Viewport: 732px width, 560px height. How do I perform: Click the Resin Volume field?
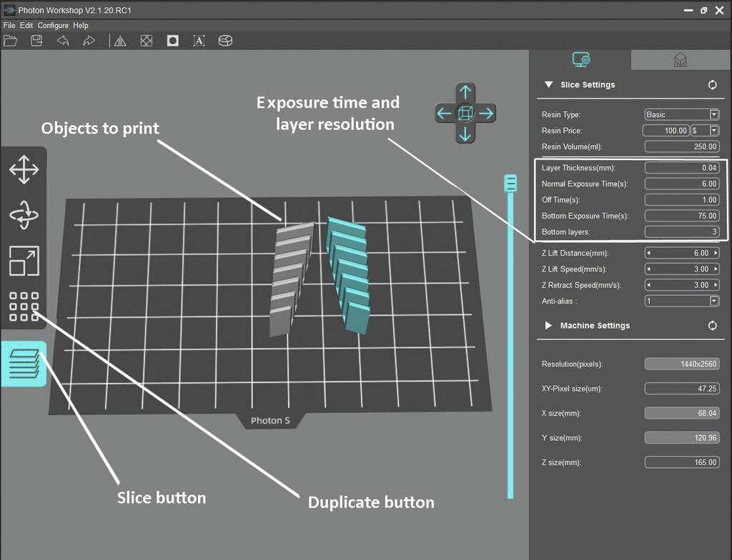coord(682,146)
